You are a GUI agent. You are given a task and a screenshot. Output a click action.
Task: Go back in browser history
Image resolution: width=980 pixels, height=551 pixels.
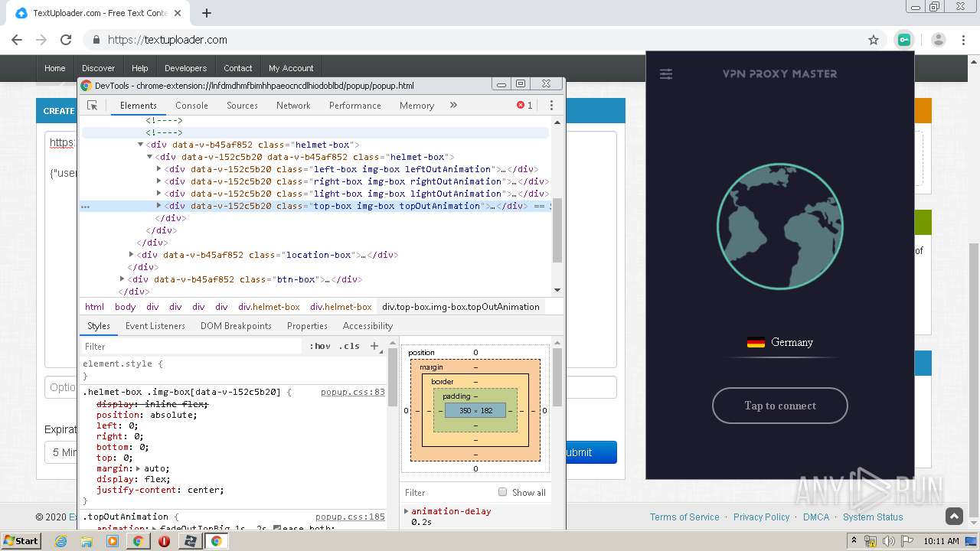tap(17, 40)
